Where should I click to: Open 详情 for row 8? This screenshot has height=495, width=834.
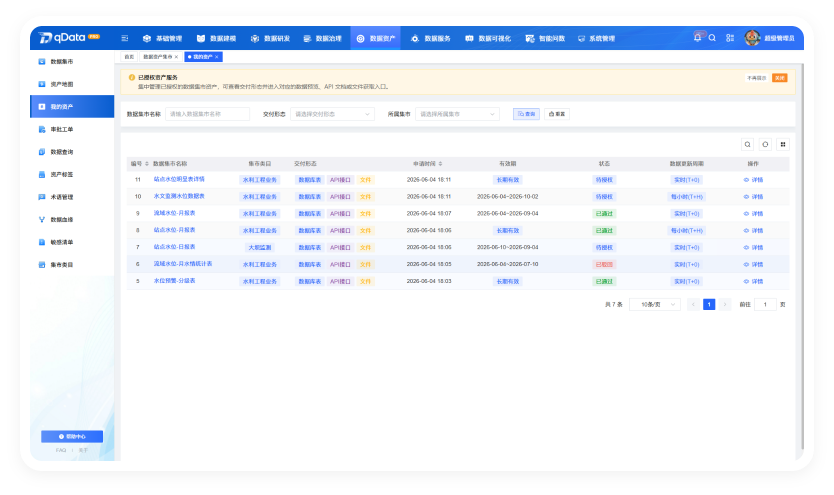[753, 231]
